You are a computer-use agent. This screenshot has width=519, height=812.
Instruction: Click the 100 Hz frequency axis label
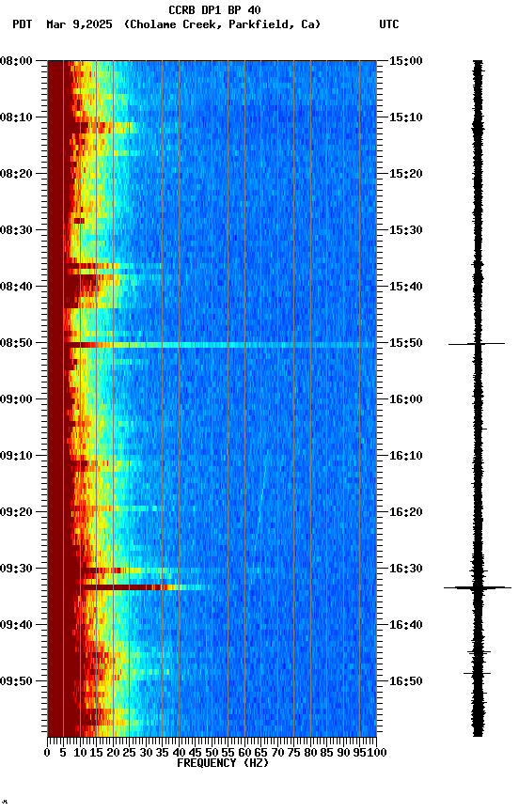[x=378, y=753]
